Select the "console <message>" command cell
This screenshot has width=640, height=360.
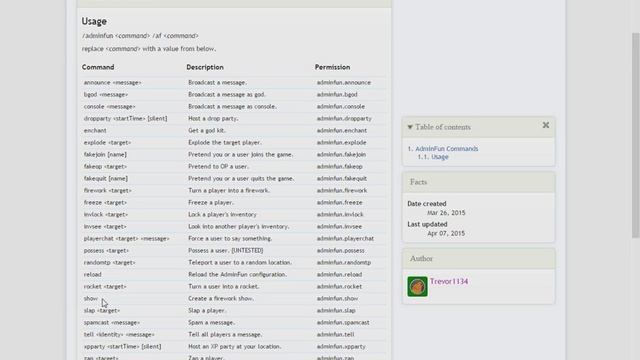tap(109, 107)
